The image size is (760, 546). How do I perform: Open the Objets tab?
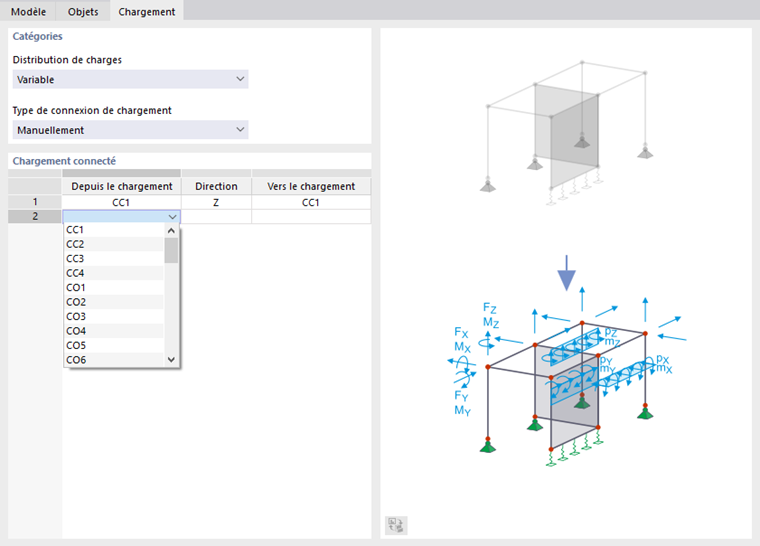(83, 11)
